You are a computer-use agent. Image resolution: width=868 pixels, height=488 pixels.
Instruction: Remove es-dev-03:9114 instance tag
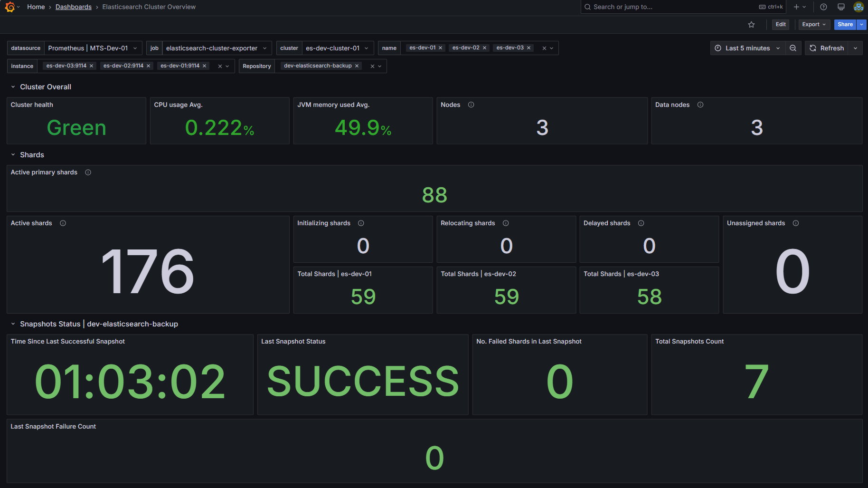91,66
